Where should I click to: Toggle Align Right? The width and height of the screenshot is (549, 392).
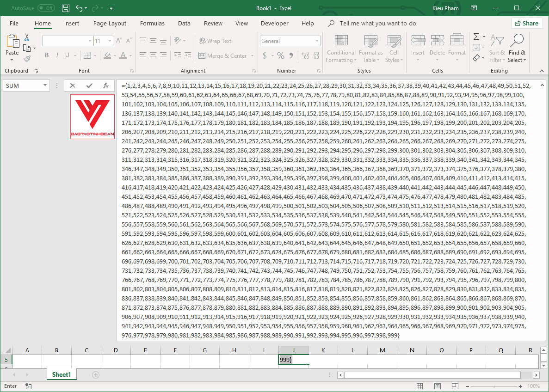[x=163, y=55]
